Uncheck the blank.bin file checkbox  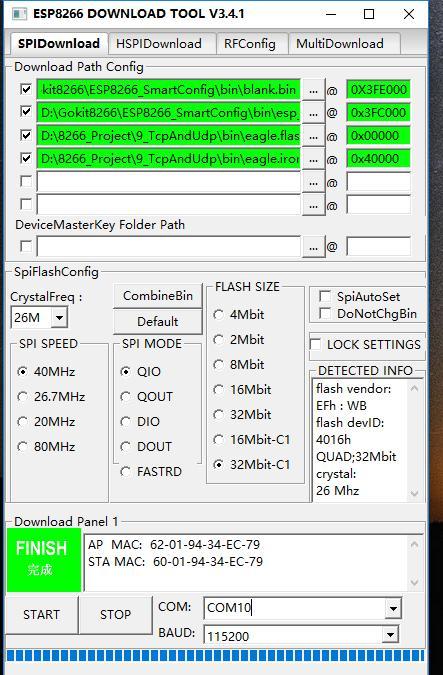[x=26, y=89]
